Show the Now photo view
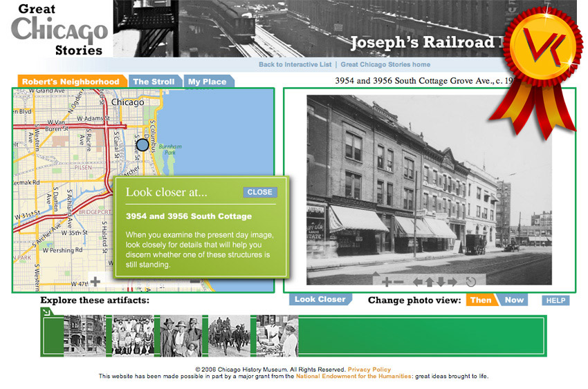The height and width of the screenshot is (389, 588). click(x=513, y=300)
